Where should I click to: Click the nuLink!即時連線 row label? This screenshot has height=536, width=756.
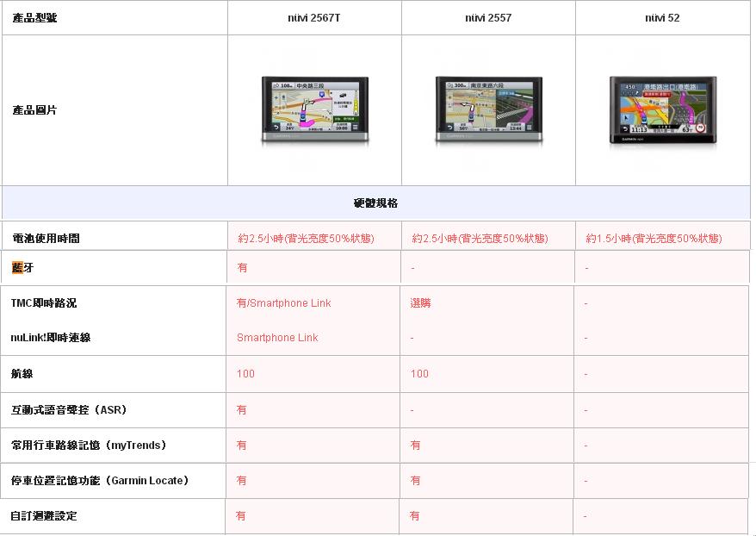[x=51, y=338]
